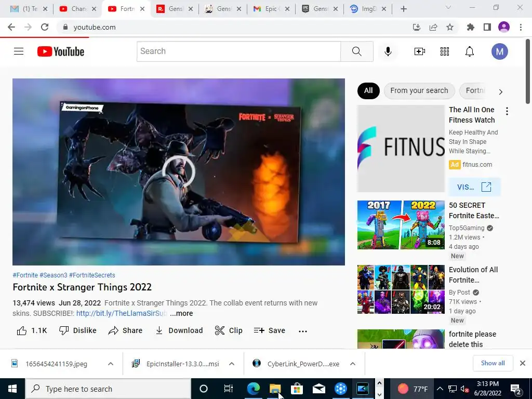Click the VISIT button on Fitnus ad

pyautogui.click(x=474, y=187)
